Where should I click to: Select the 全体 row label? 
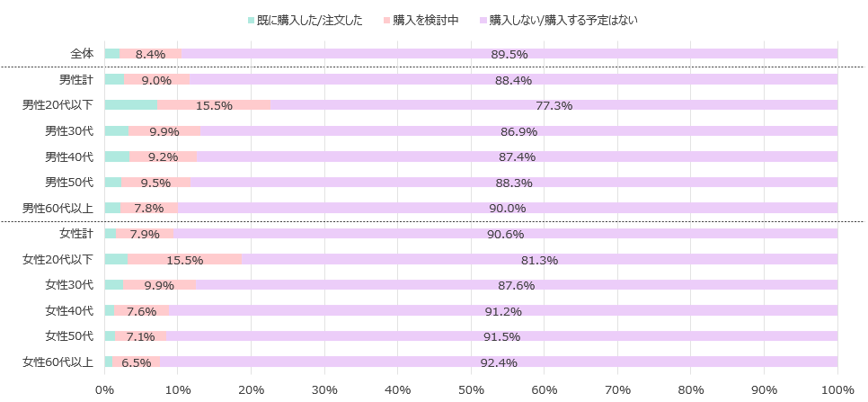point(82,54)
